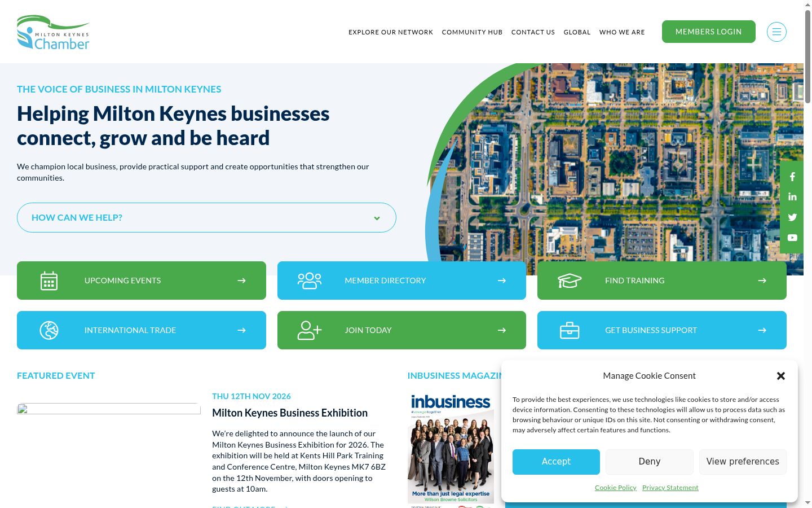812x508 pixels.
Task: Deny cookies in consent dialog
Action: (650, 462)
